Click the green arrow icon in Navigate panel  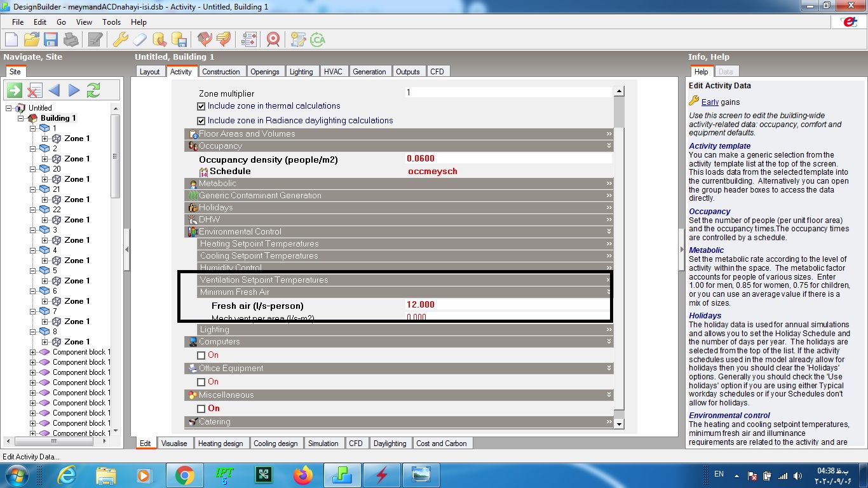[x=15, y=90]
